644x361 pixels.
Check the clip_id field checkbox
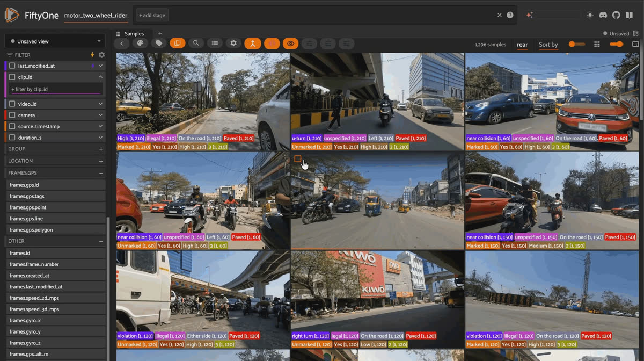[x=12, y=77]
